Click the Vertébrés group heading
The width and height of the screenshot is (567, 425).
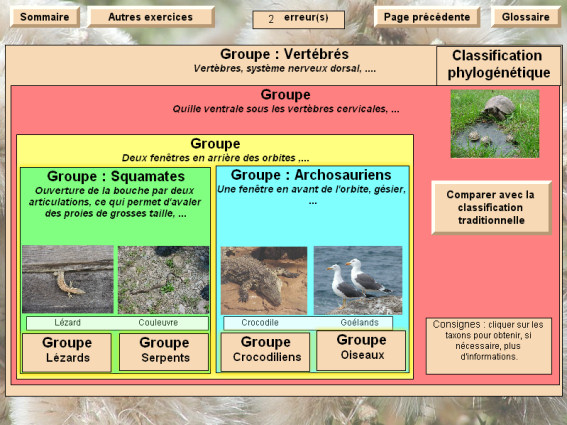tap(284, 54)
